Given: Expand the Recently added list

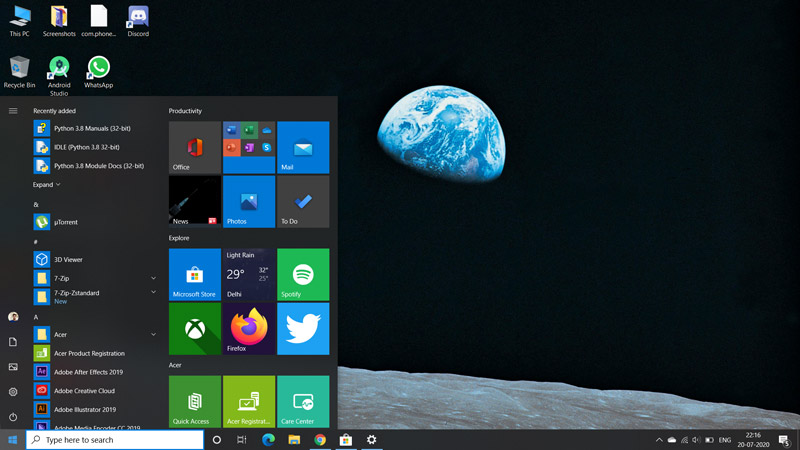Looking at the screenshot, I should (x=46, y=185).
